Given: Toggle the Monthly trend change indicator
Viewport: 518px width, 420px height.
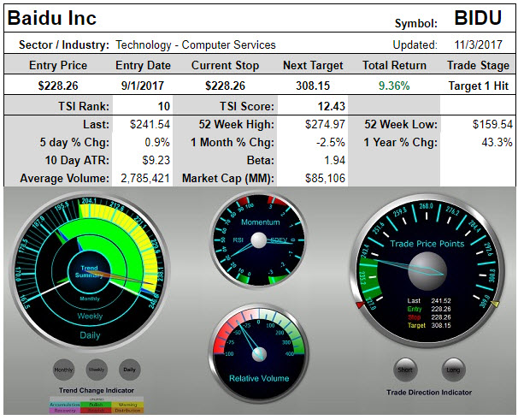Looking at the screenshot, I should tap(63, 369).
